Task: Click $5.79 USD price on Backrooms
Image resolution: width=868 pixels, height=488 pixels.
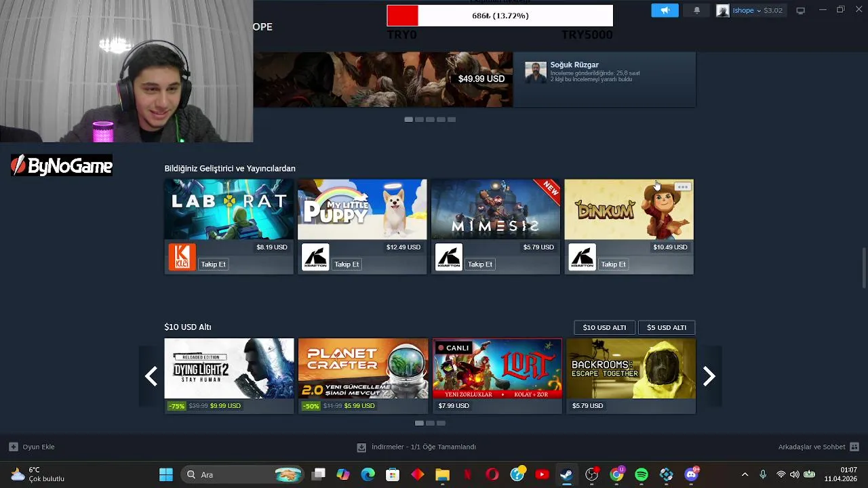Action: click(x=587, y=406)
